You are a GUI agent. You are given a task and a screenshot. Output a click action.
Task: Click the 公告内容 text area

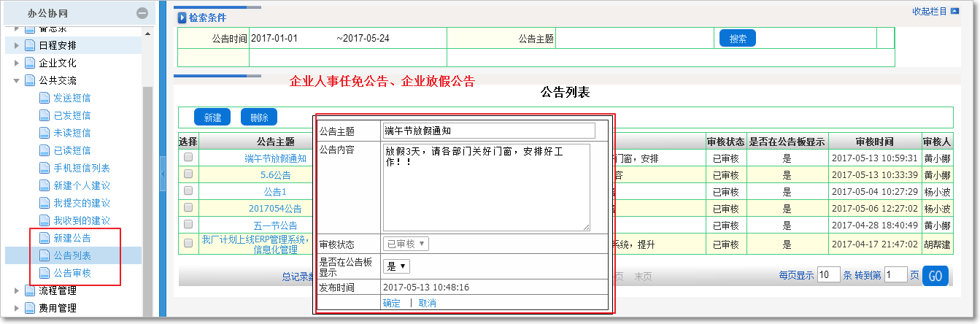point(486,188)
